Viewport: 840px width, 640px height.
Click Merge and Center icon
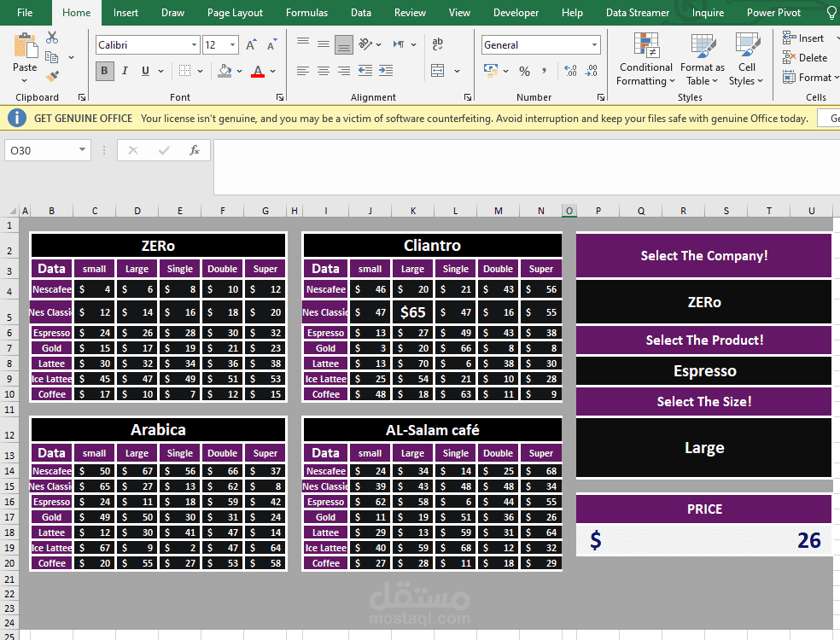pyautogui.click(x=438, y=71)
